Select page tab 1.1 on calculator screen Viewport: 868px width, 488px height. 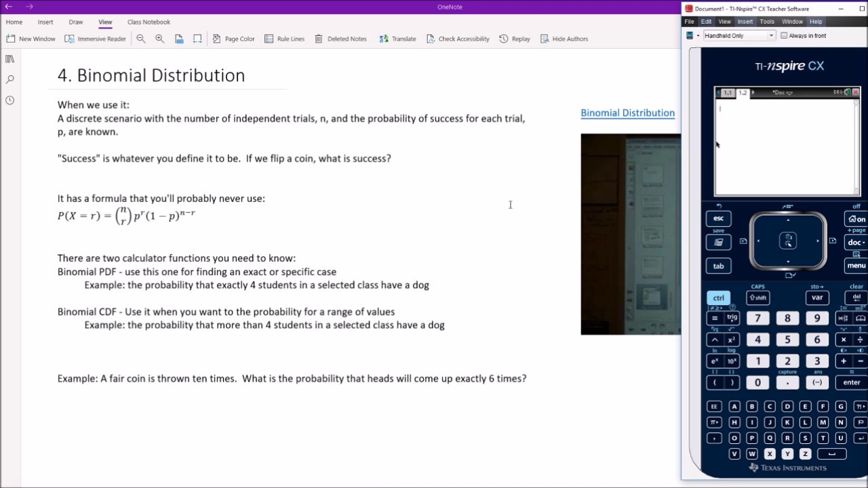(x=728, y=93)
